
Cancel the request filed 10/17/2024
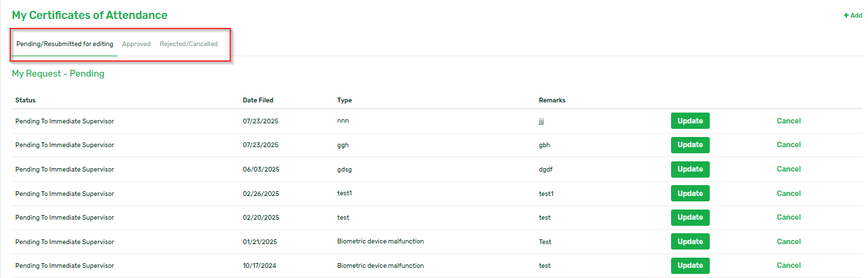[789, 266]
